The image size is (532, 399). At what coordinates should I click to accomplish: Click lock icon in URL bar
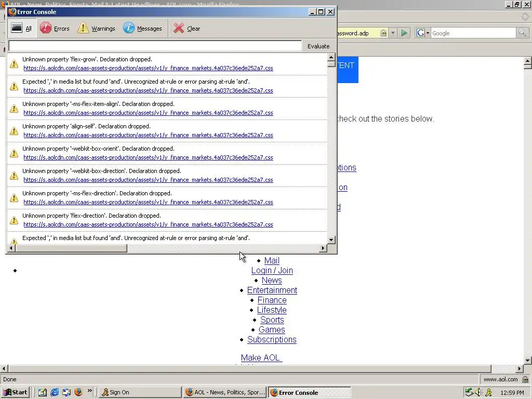point(383,33)
